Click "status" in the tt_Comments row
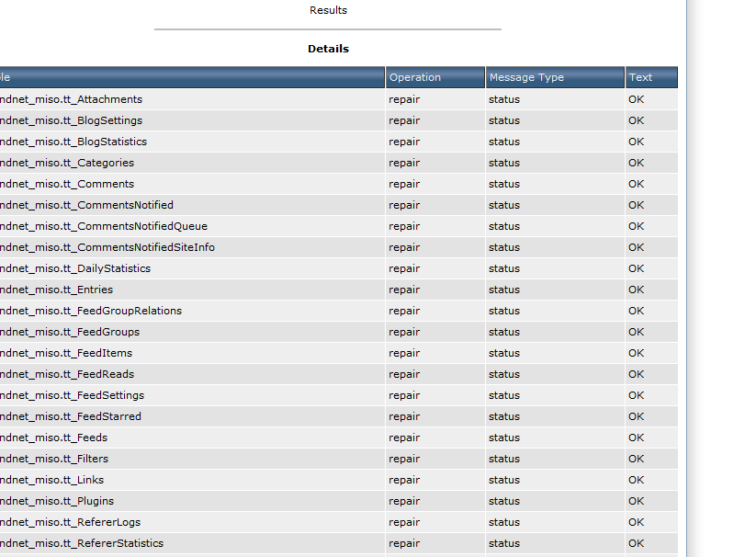Viewport: 756px width, 557px height. click(504, 184)
